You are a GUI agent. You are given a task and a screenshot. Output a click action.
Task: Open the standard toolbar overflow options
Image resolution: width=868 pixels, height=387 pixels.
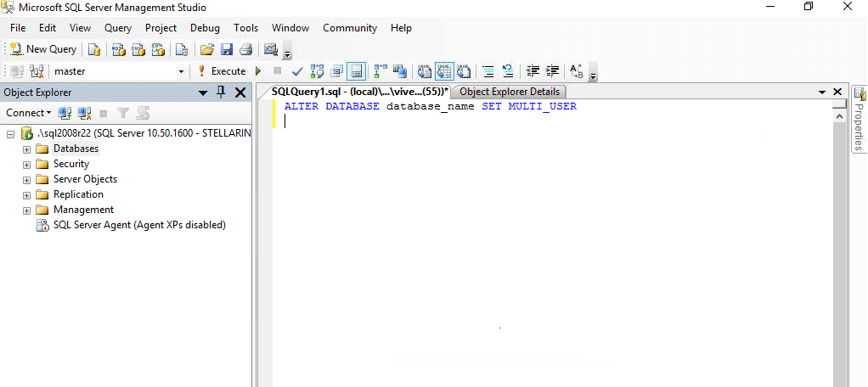[287, 53]
